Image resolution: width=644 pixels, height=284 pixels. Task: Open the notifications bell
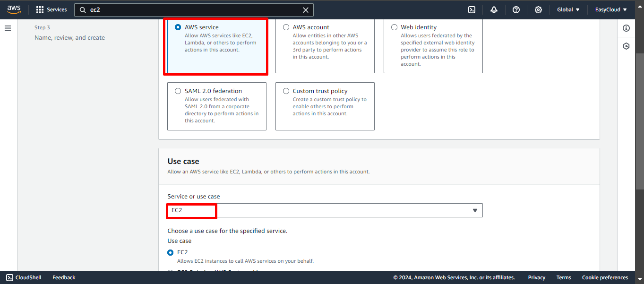494,9
